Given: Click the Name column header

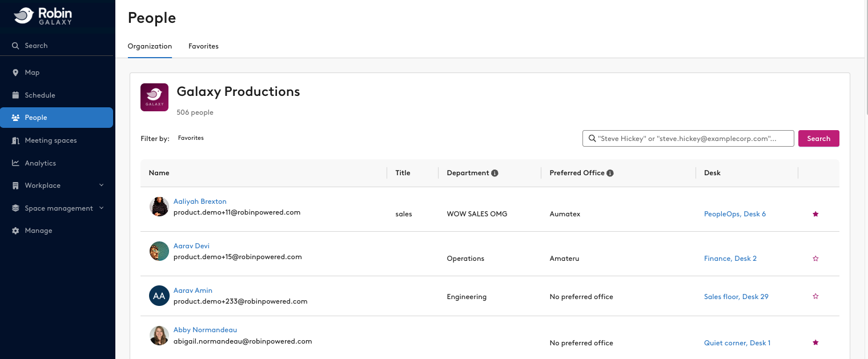Looking at the screenshot, I should coord(159,173).
